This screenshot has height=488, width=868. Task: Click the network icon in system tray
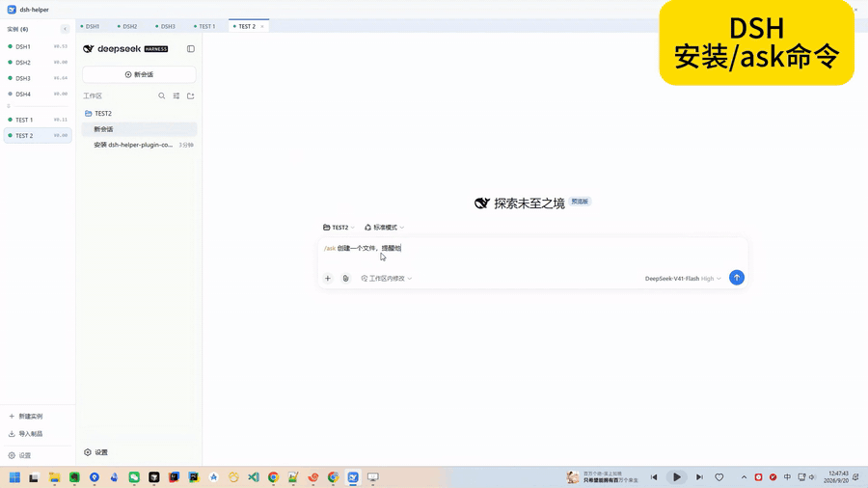click(x=801, y=477)
